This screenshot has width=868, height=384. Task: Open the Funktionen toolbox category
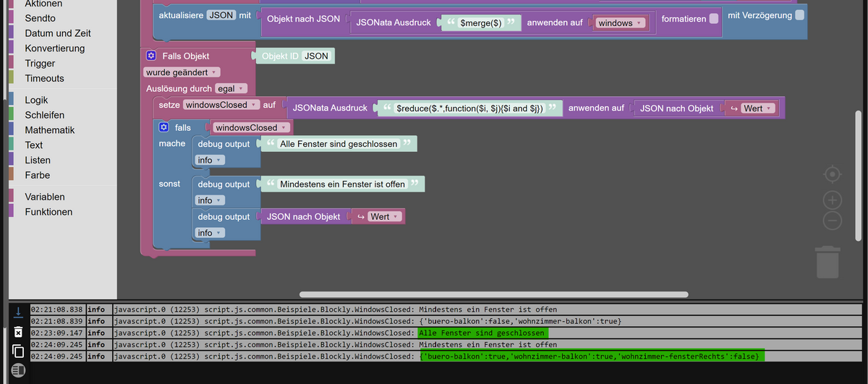coord(48,212)
